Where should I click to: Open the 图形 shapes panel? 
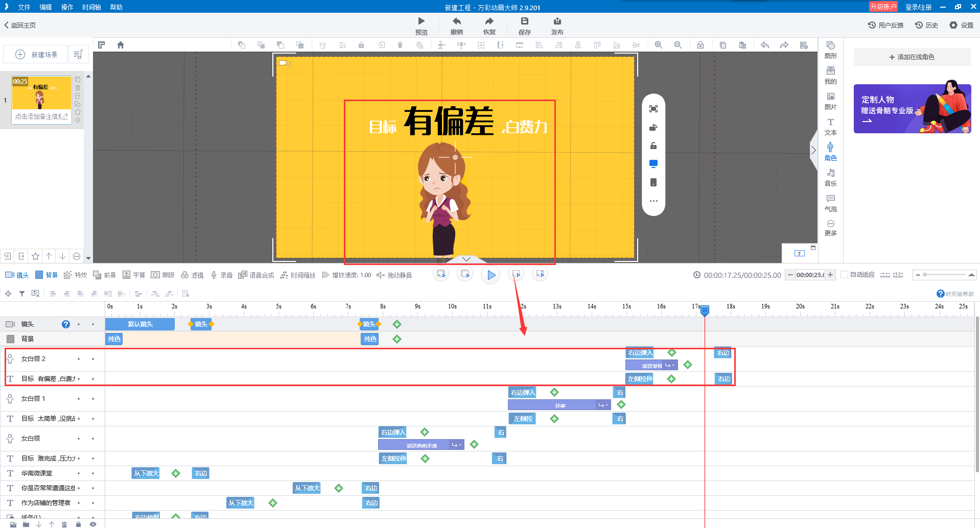(x=831, y=50)
